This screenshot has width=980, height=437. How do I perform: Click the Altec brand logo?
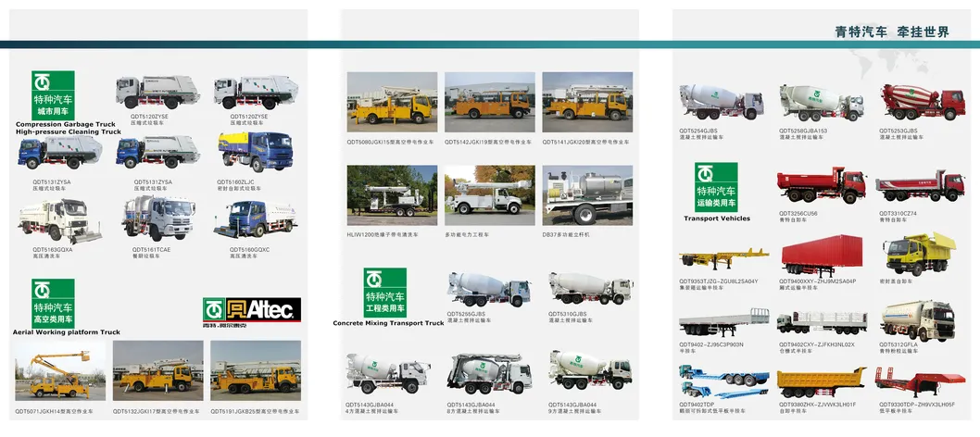[x=251, y=309]
